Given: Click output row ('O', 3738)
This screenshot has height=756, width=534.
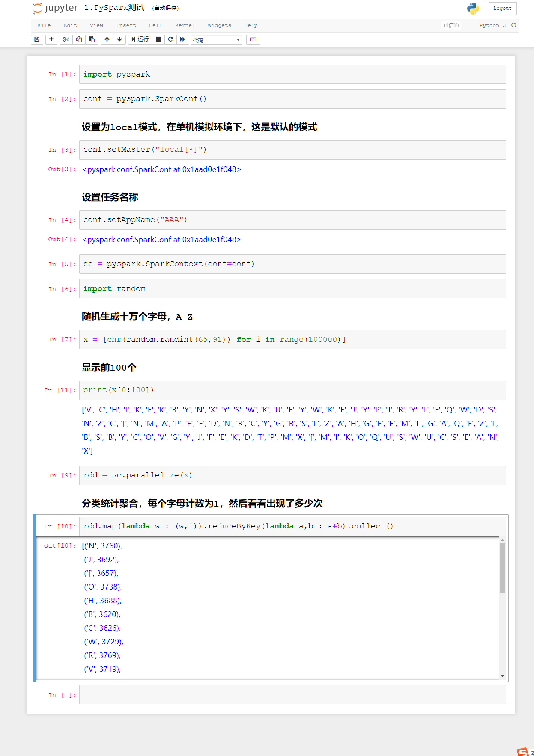Looking at the screenshot, I should tap(103, 587).
